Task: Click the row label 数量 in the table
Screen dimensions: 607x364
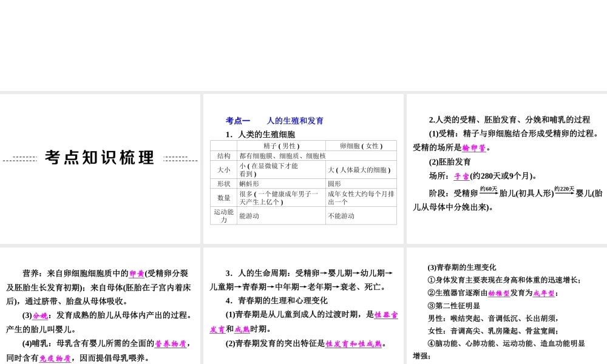Action: point(224,198)
